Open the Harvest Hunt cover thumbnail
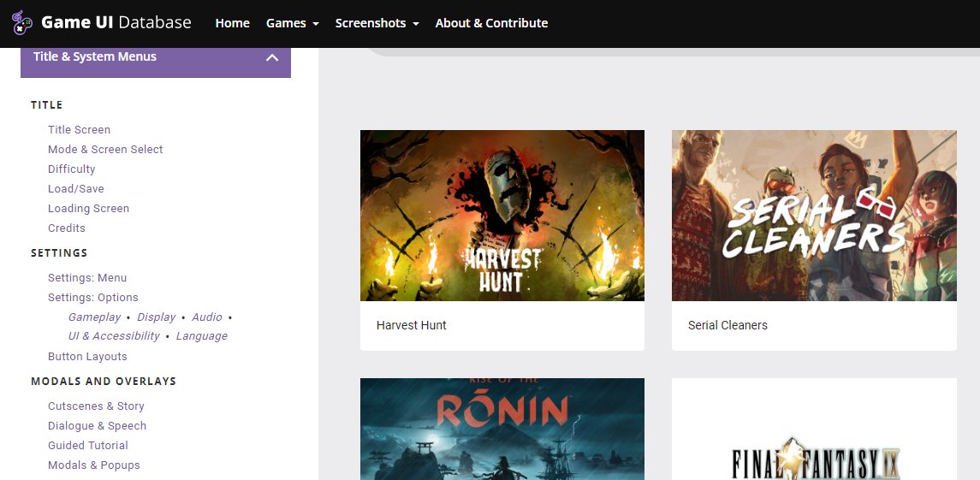The width and height of the screenshot is (980, 480). [502, 216]
